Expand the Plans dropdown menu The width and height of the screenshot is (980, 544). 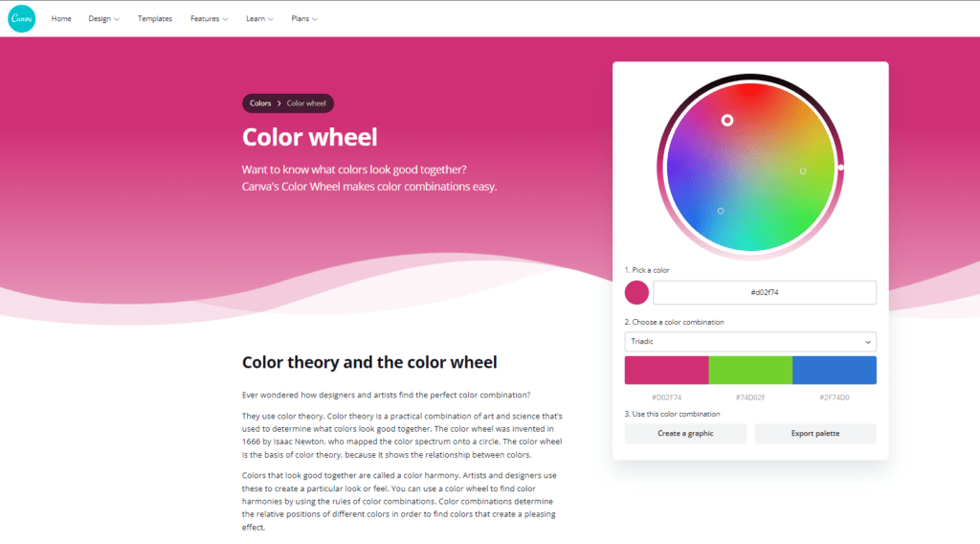pyautogui.click(x=304, y=19)
